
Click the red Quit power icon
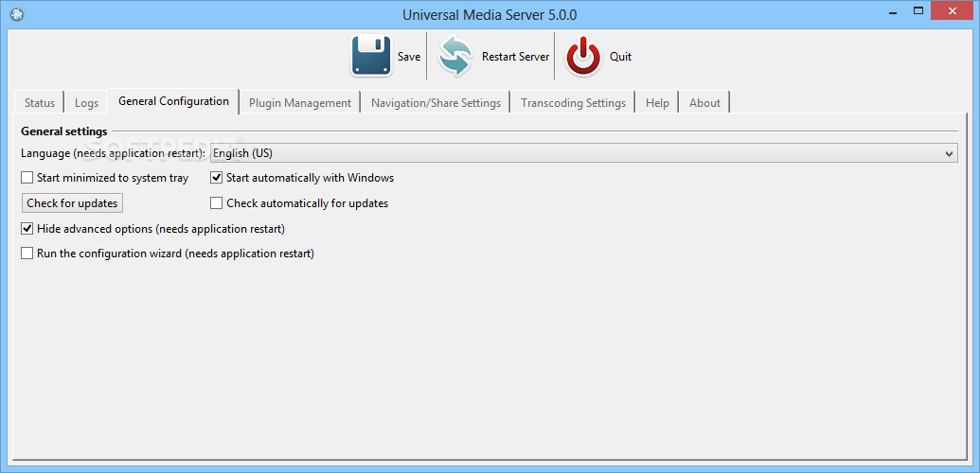[584, 56]
